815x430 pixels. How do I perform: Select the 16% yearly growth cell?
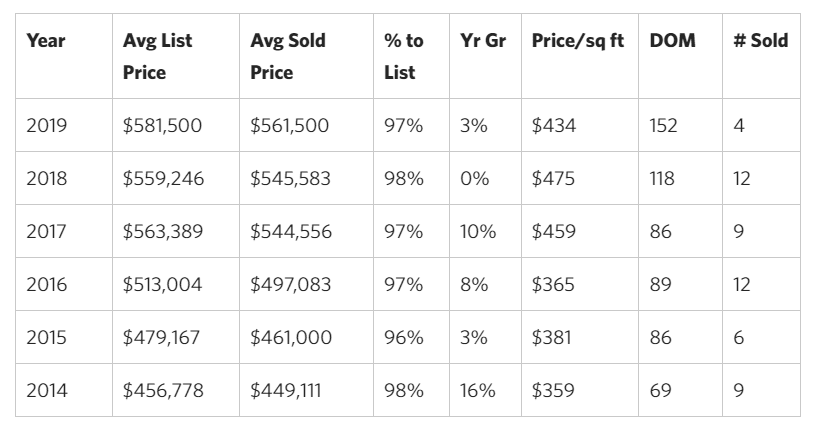tap(477, 391)
